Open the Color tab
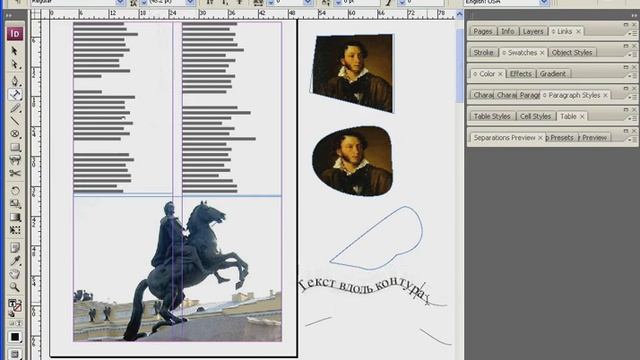This screenshot has width=640, height=360. (487, 74)
